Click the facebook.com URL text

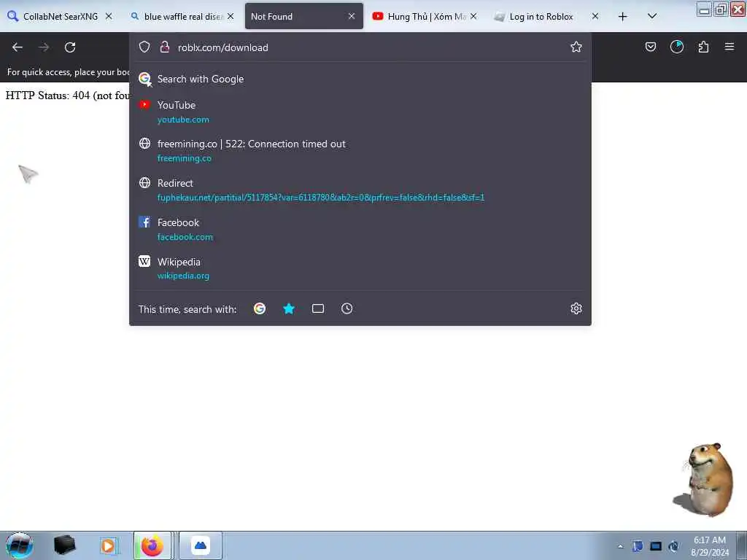click(185, 237)
